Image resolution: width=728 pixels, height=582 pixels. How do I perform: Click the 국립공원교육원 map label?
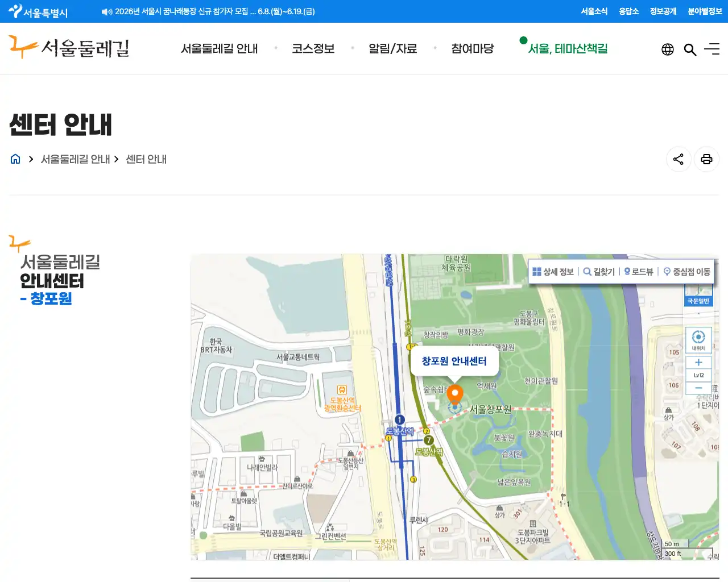click(281, 533)
